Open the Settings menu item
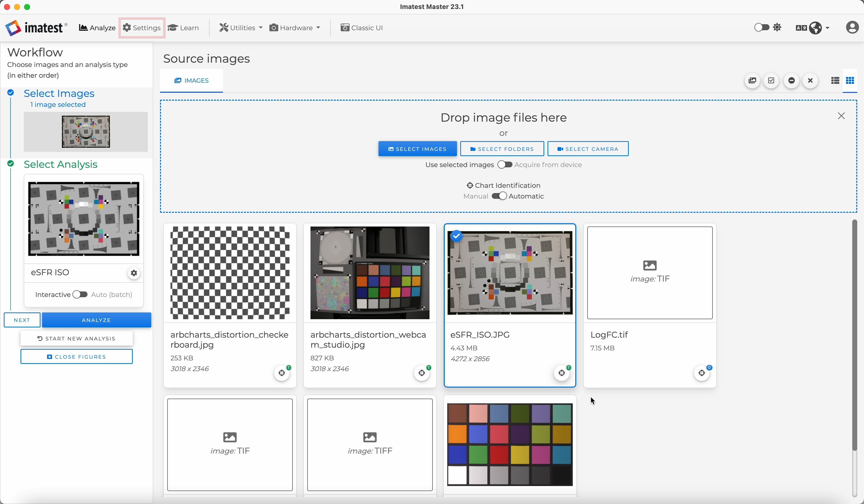Screen dimensions: 864x504 click(141, 28)
